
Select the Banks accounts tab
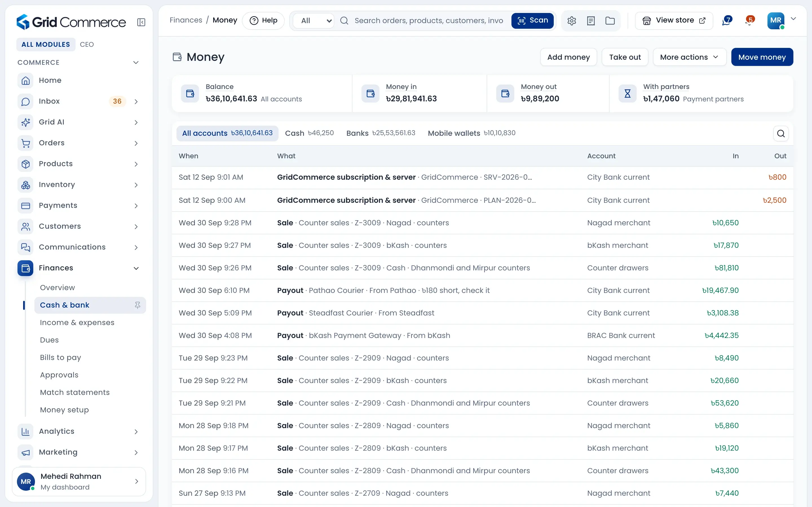click(381, 133)
